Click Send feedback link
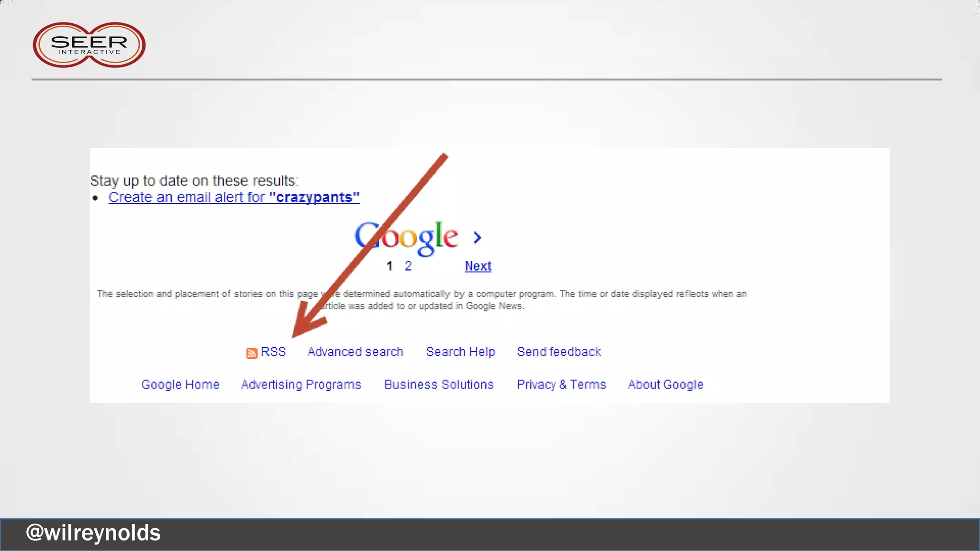This screenshot has height=551, width=980. [558, 352]
